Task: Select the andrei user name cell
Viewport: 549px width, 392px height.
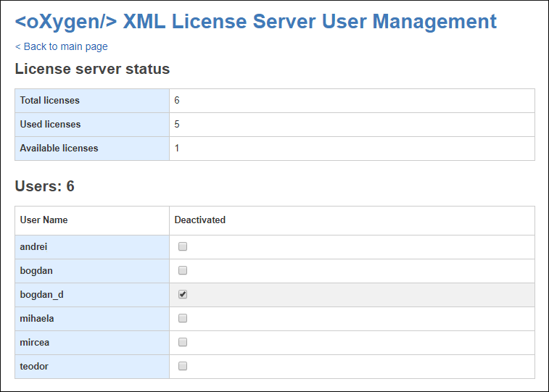Action: (x=33, y=246)
